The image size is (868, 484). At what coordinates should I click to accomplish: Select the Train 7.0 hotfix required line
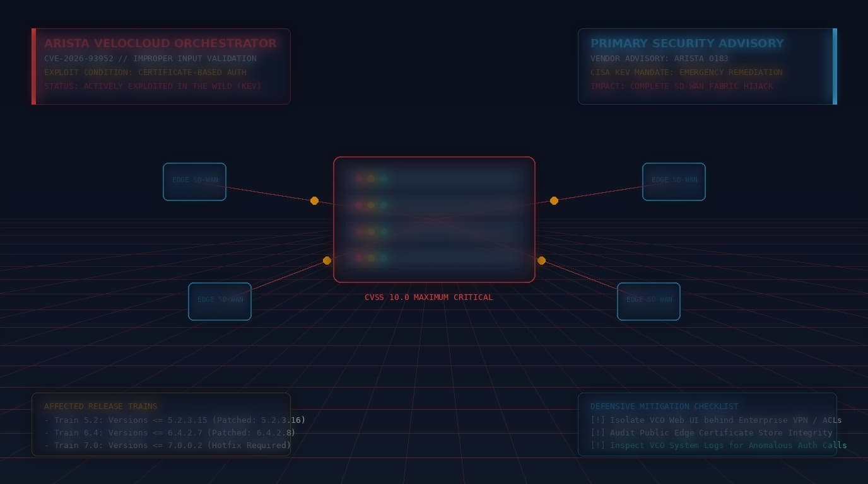(167, 446)
